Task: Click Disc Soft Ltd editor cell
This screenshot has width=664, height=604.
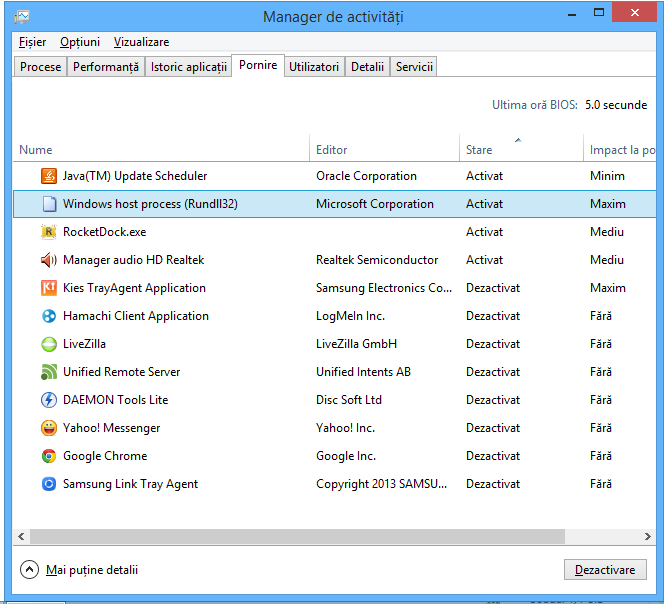Action: pyautogui.click(x=349, y=400)
